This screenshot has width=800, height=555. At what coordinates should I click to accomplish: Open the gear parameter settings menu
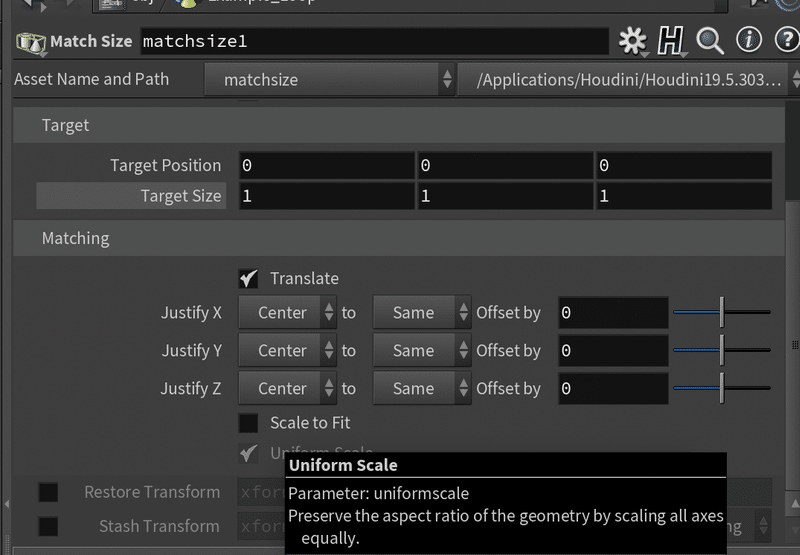point(633,41)
